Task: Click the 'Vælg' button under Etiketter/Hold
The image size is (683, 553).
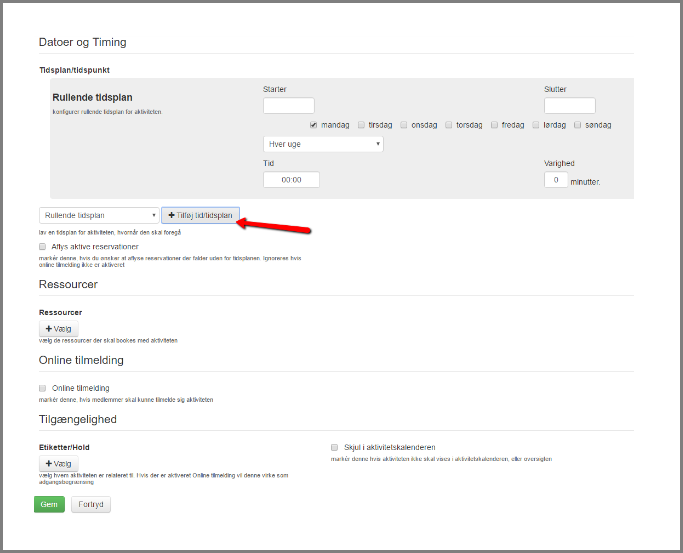Action: coord(58,464)
